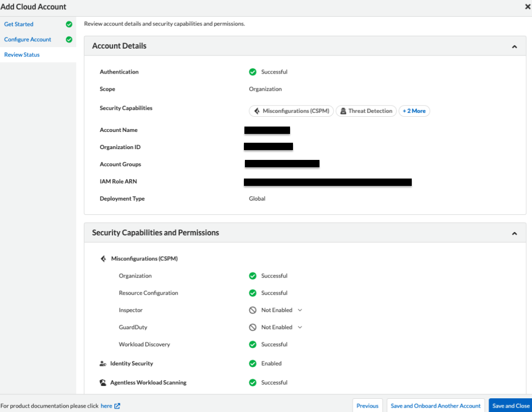Click the Account Groups label
Screen dimensions: 532x412
[120, 164]
